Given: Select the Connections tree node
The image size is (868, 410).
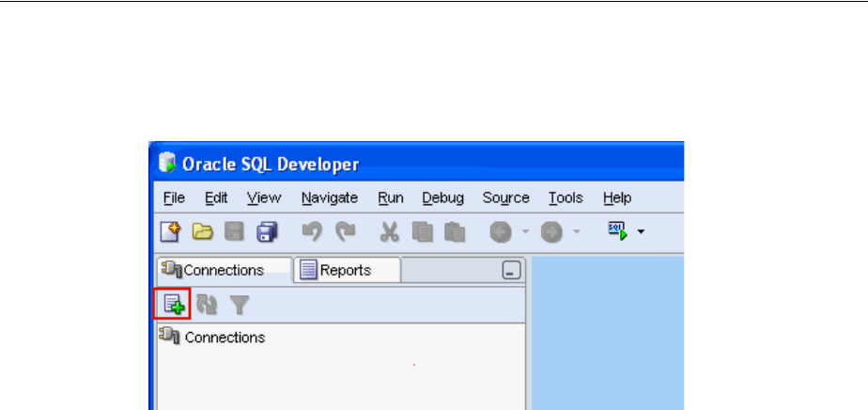Looking at the screenshot, I should pyautogui.click(x=212, y=337).
